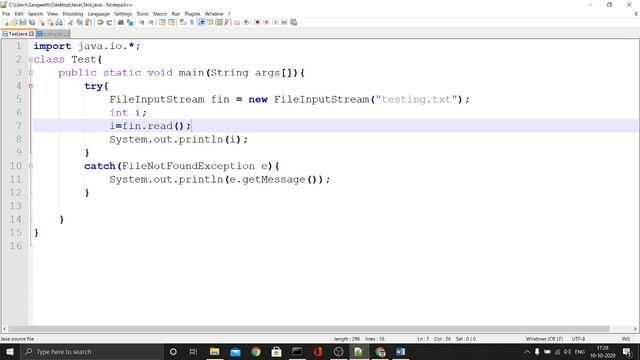The width and height of the screenshot is (640, 360).
Task: Click the taskbar search box
Action: click(91, 352)
